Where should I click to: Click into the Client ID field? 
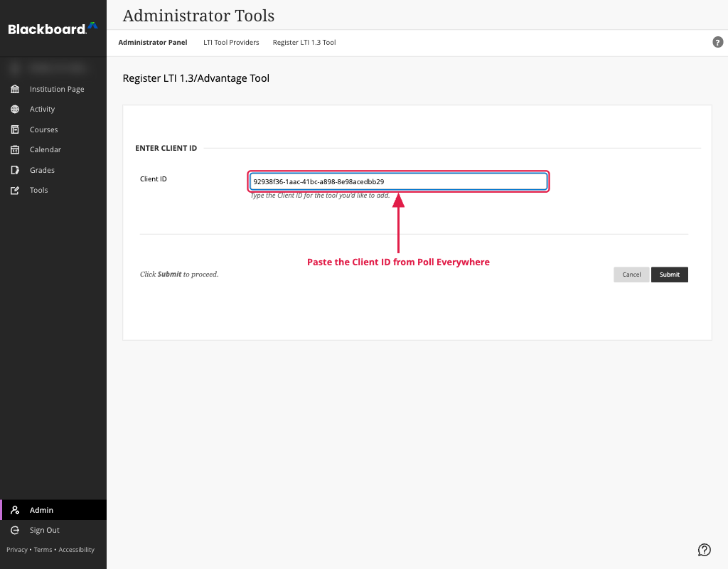(x=398, y=181)
